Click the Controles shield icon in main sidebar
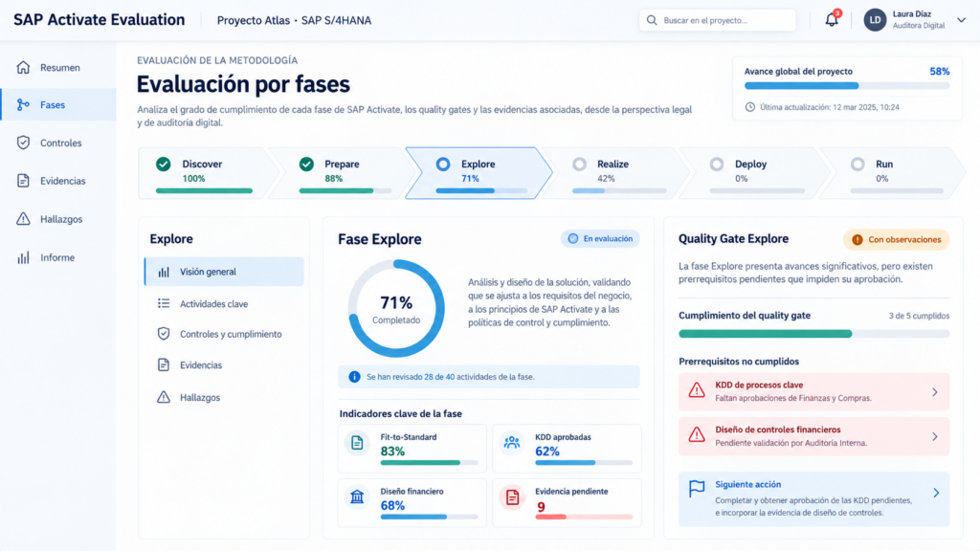Image resolution: width=980 pixels, height=551 pixels. click(23, 143)
